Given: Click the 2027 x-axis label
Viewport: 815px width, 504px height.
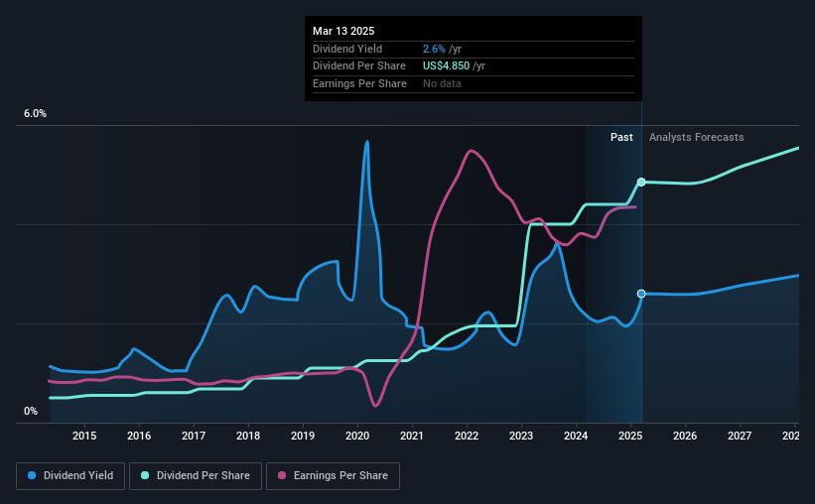Looking at the screenshot, I should tap(740, 436).
